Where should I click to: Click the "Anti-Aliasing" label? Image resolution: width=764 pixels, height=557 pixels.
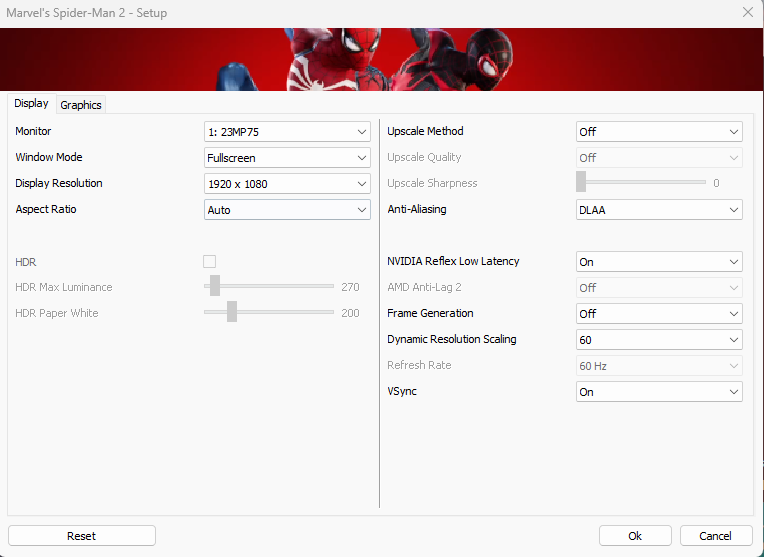417,209
